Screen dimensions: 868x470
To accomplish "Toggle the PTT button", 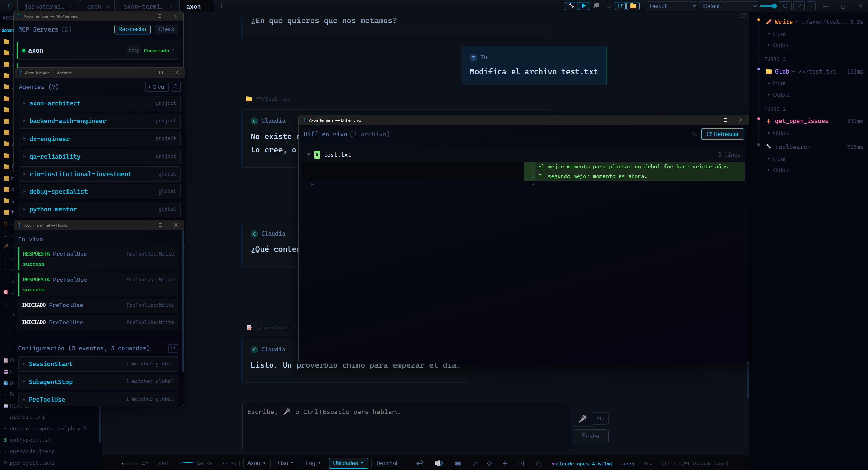I will [600, 418].
